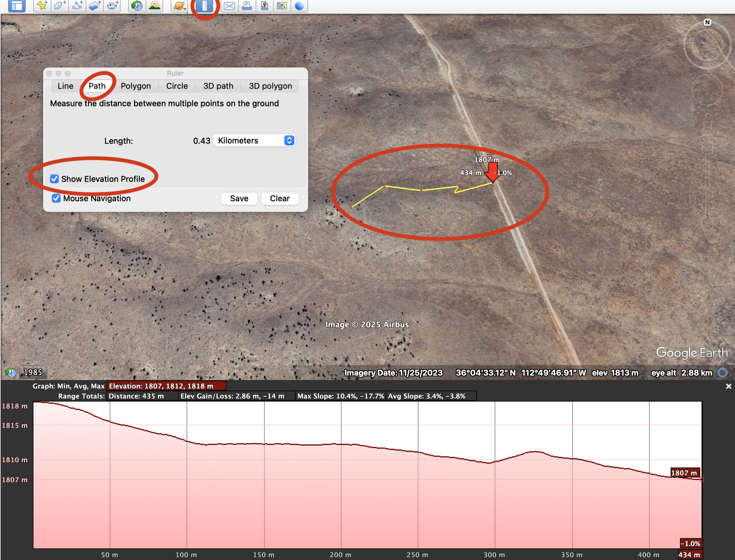Click the Add Placemark pin icon

pyautogui.click(x=42, y=5)
